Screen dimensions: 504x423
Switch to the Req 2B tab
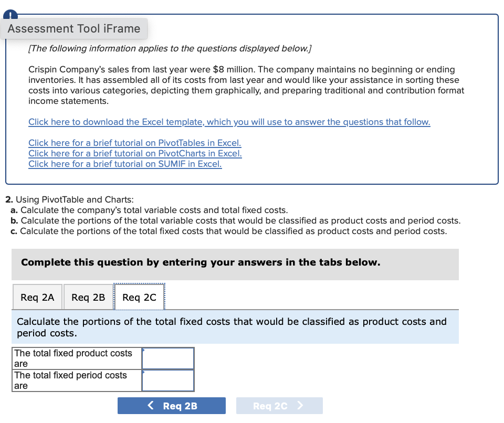tap(88, 297)
